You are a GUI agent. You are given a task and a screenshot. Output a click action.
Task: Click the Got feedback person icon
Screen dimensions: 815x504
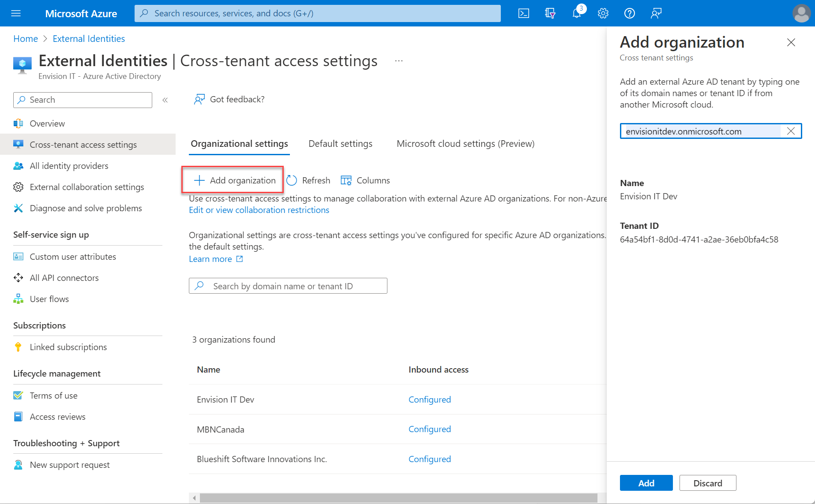click(x=199, y=99)
